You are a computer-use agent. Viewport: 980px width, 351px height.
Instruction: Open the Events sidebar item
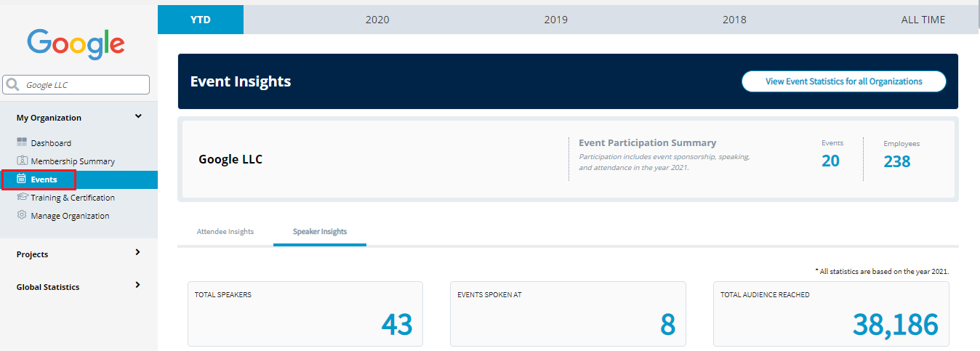(x=79, y=179)
